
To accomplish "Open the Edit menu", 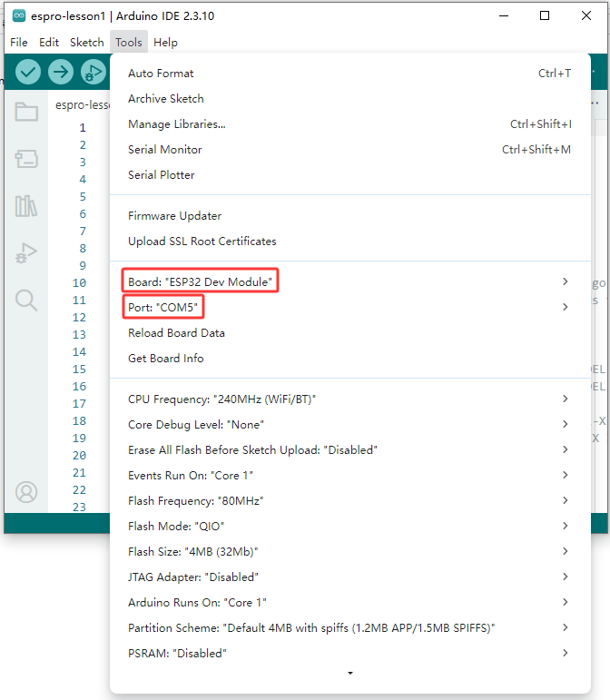I will [x=49, y=43].
